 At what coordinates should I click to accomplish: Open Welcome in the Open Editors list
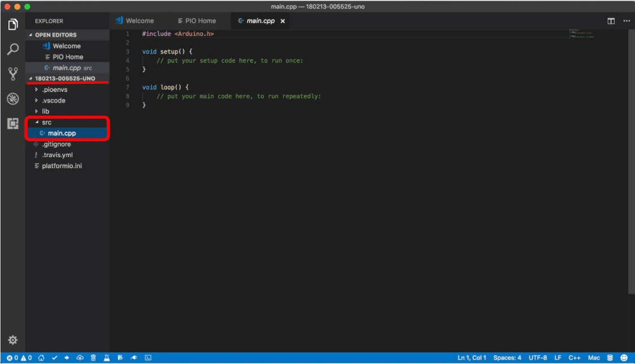click(x=67, y=46)
